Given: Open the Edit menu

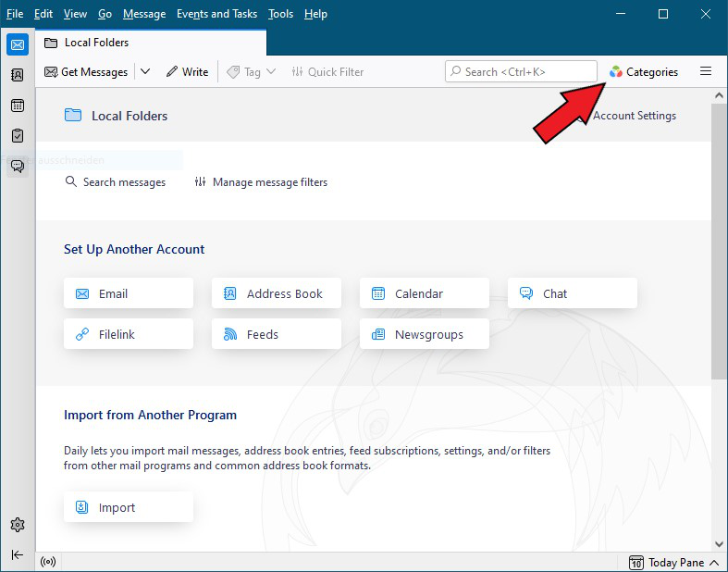Looking at the screenshot, I should pos(43,14).
